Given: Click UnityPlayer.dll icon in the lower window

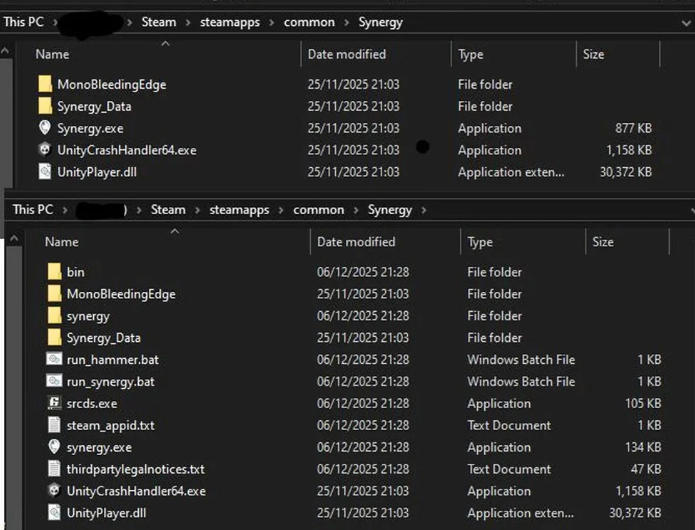Looking at the screenshot, I should click(54, 513).
